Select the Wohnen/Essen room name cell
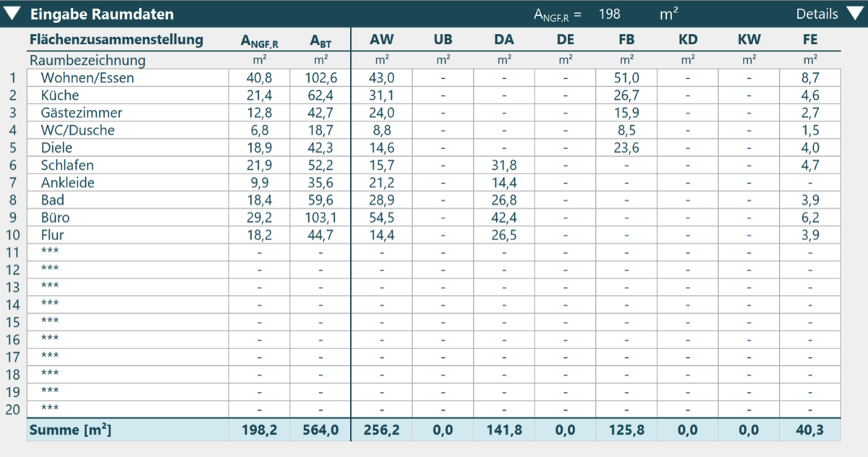The height and width of the screenshot is (457, 868). point(128,78)
